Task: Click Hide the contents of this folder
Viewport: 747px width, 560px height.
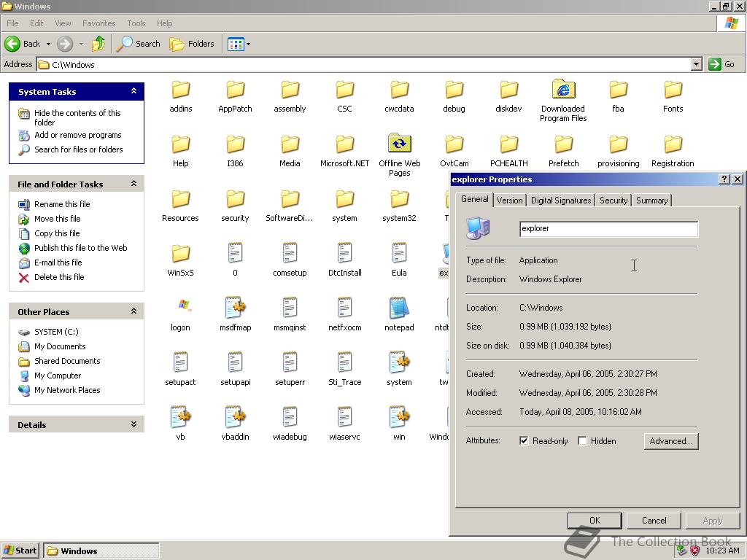Action: tap(77, 117)
